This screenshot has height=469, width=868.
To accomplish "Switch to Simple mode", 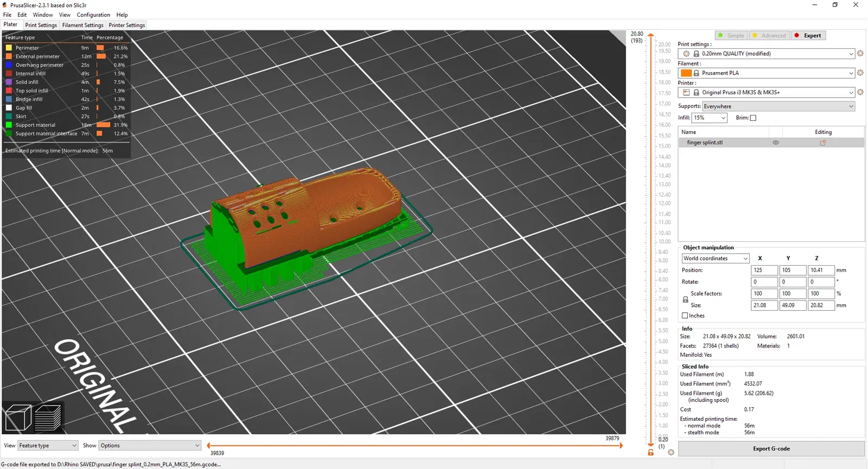I will tap(731, 36).
